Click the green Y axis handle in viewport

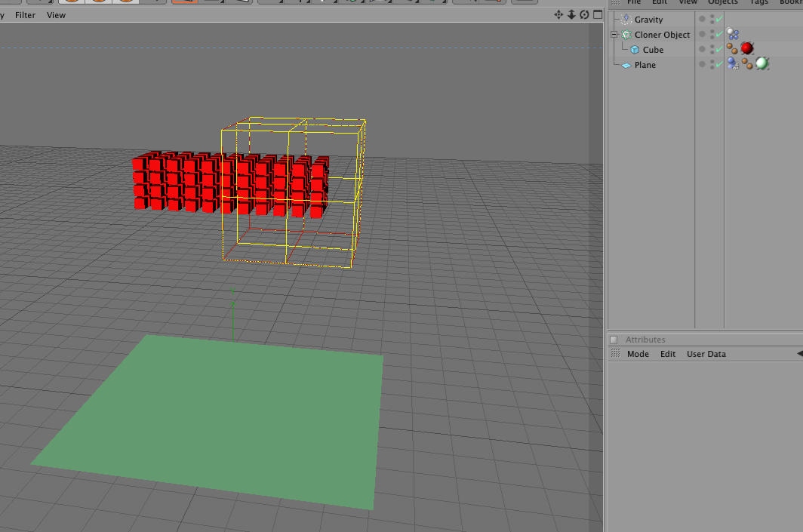coord(232,315)
